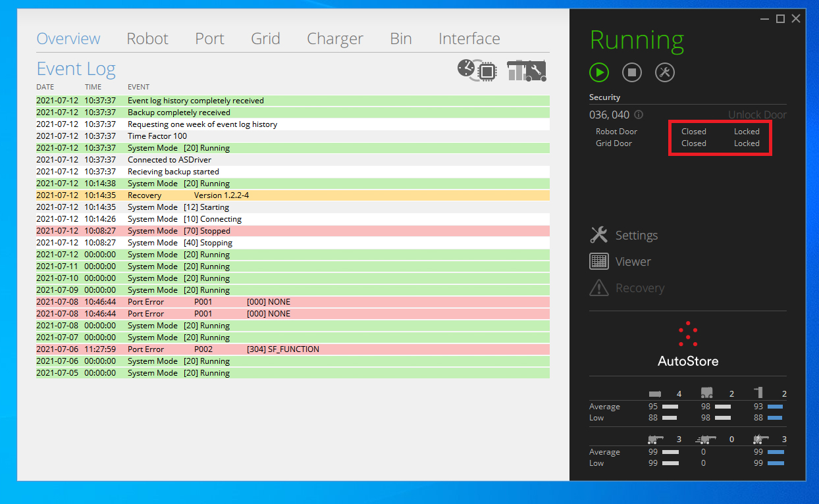Switch to the Robot tab
The width and height of the screenshot is (819, 504).
(147, 39)
